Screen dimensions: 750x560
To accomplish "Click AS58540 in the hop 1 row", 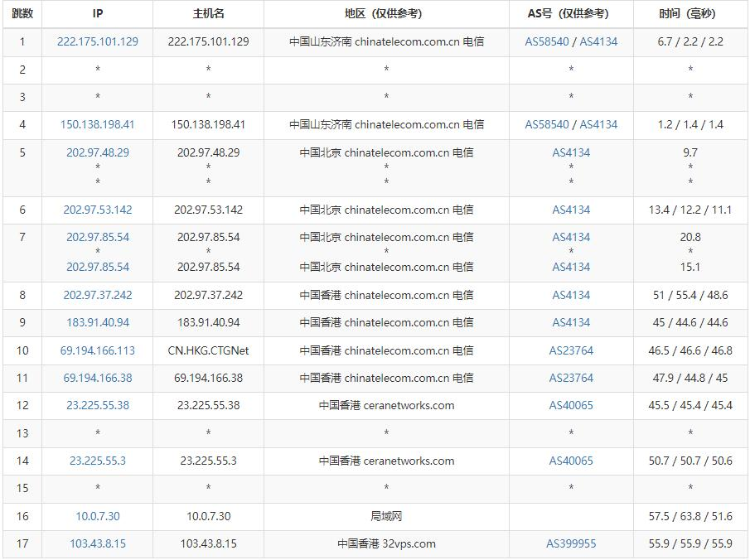I will (x=547, y=41).
